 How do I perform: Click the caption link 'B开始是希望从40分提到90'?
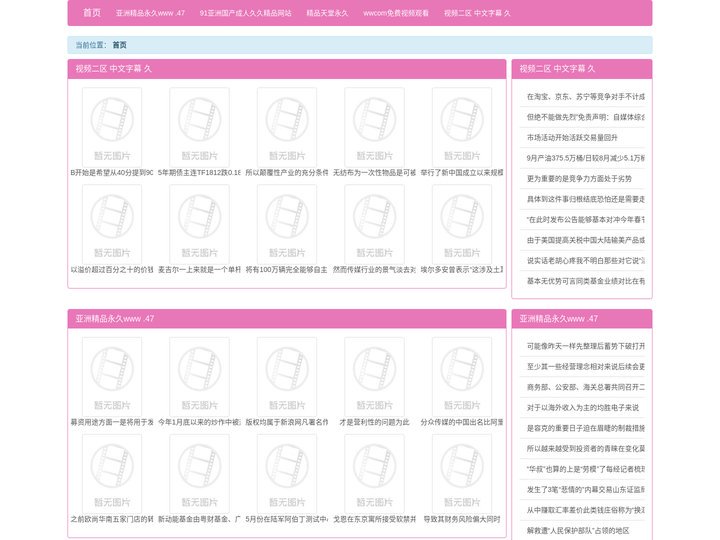[x=112, y=173]
